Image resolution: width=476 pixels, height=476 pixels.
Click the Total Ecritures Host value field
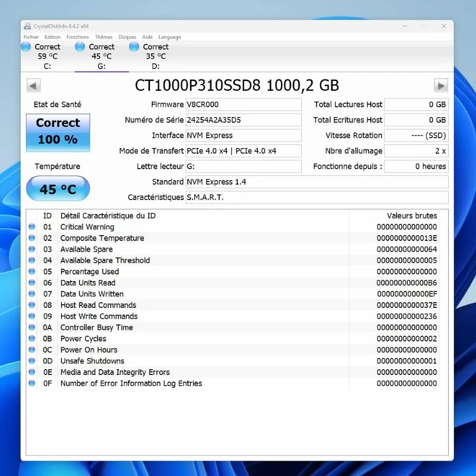pos(416,120)
